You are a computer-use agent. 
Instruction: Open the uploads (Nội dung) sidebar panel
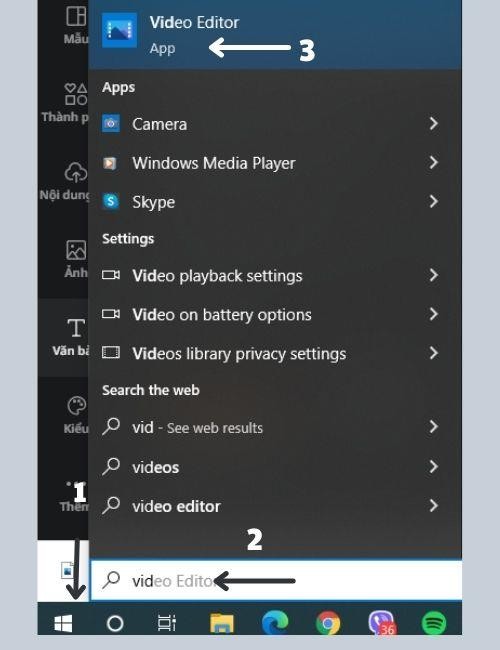coord(65,181)
